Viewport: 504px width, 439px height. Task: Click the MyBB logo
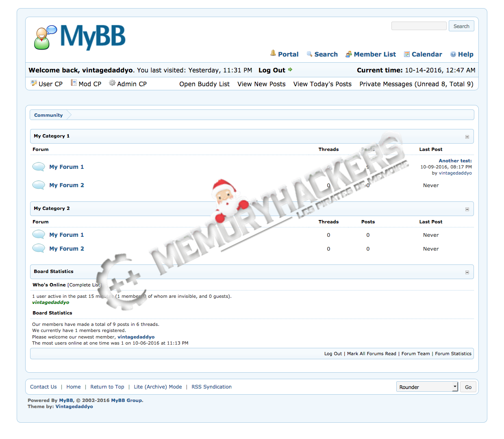click(x=80, y=37)
